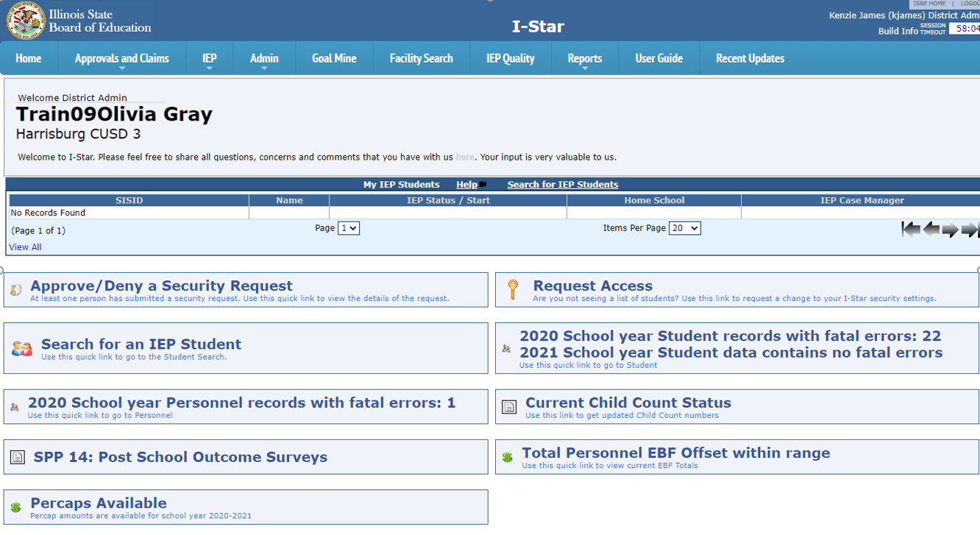Click the 'here' feedback link
The width and height of the screenshot is (980, 535).
[x=465, y=157]
